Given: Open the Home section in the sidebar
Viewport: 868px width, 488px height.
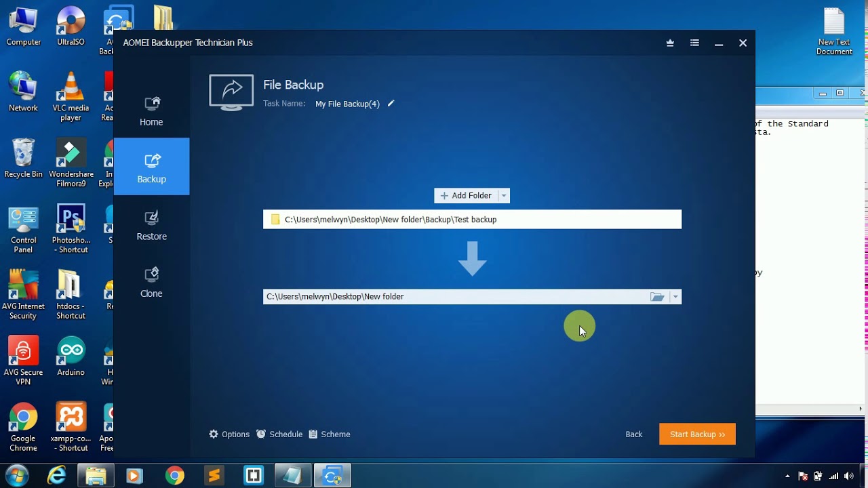Looking at the screenshot, I should click(151, 110).
